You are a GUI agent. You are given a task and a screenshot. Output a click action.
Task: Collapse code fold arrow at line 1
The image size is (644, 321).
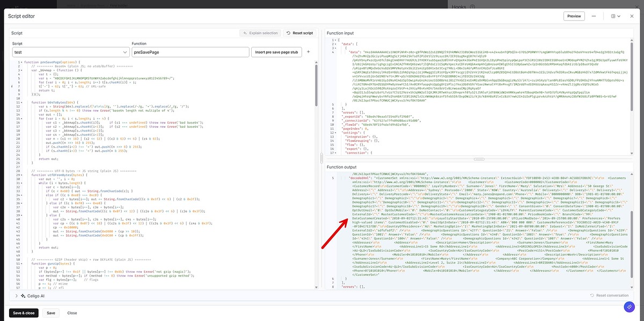(x=21, y=63)
